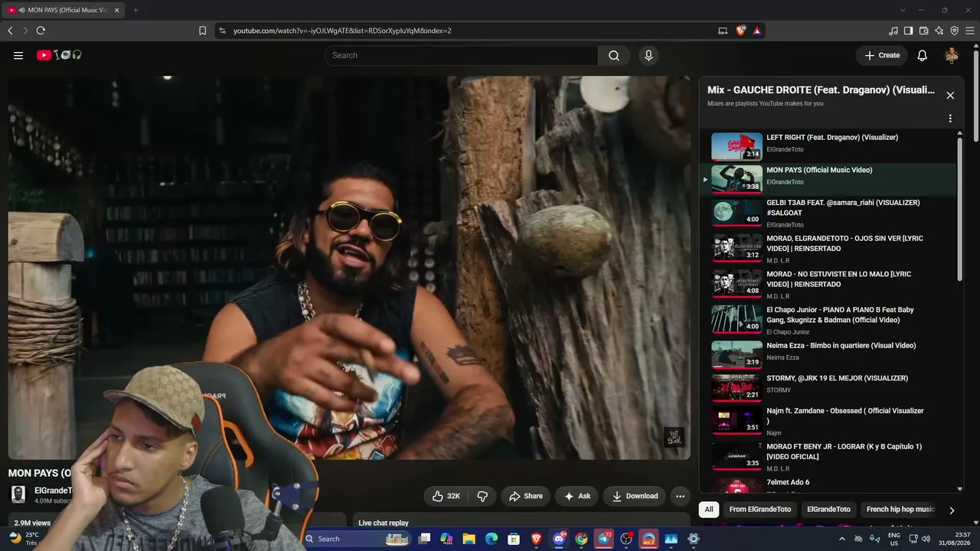Select the From ElGrandeToto chip
Screen dimensions: 980x551
(760, 510)
